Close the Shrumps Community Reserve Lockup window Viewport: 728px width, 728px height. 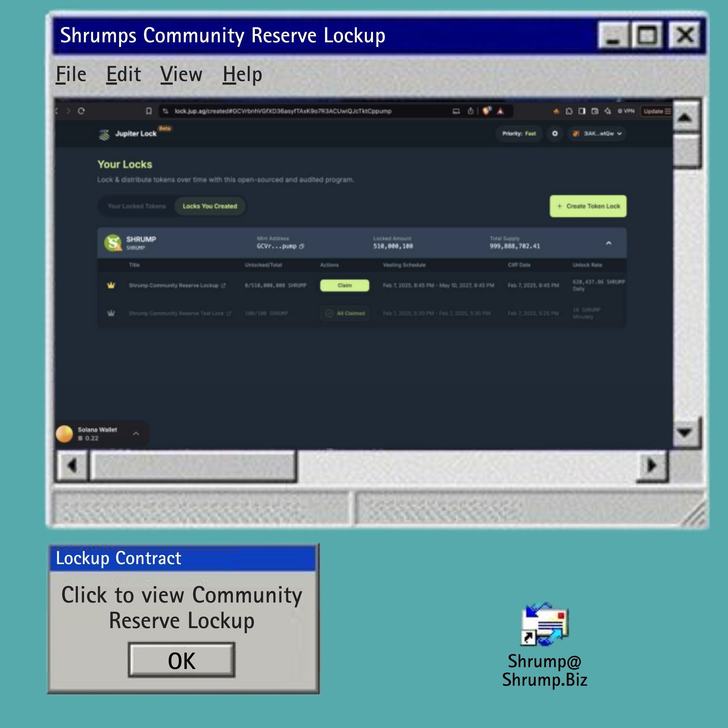click(685, 35)
